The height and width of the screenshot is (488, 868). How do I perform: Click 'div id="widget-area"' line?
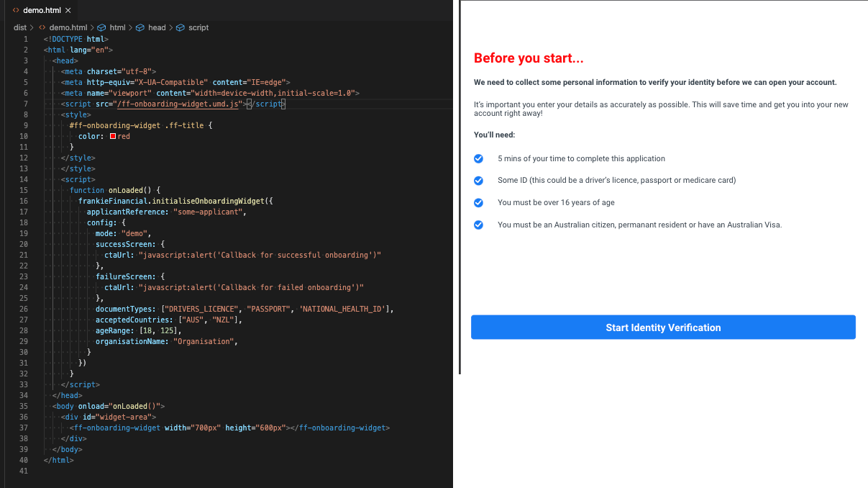tap(109, 417)
